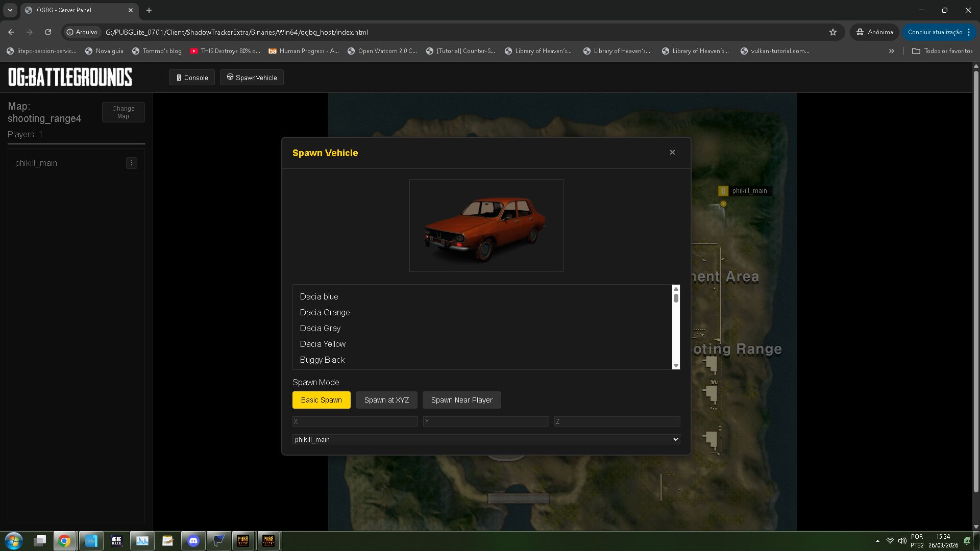This screenshot has width=980, height=551.
Task: Open the SpawnVehicle dialog button
Action: click(x=252, y=78)
